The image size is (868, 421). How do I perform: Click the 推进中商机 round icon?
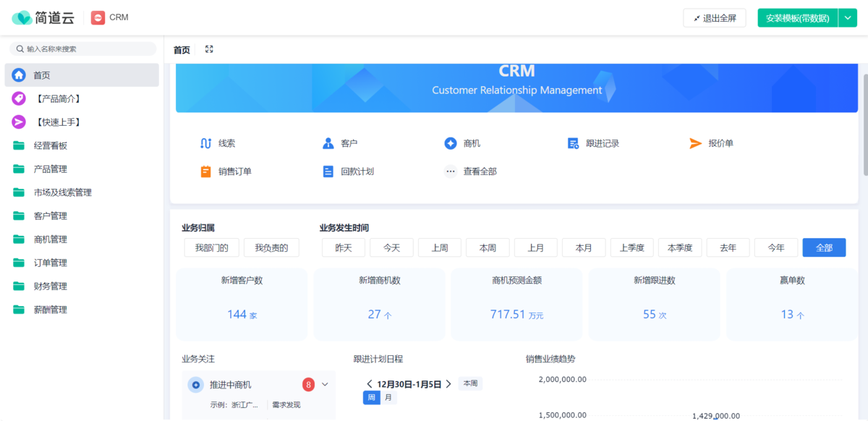195,385
